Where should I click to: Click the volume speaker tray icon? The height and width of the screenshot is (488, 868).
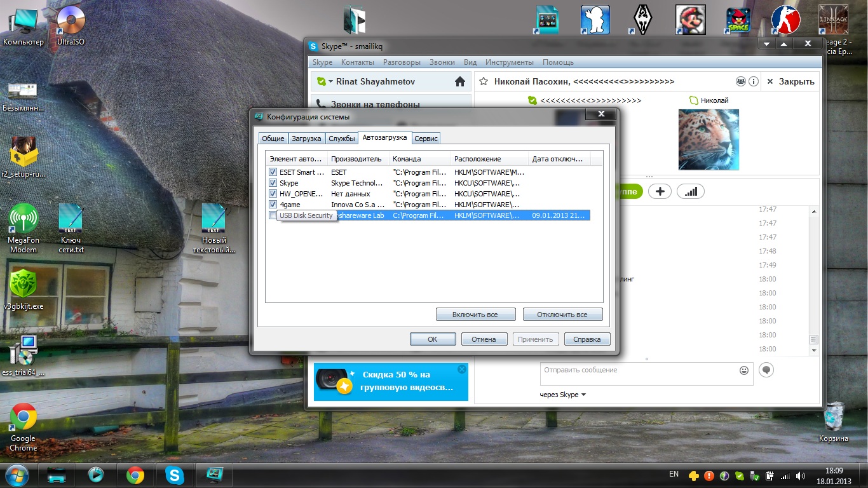(800, 475)
